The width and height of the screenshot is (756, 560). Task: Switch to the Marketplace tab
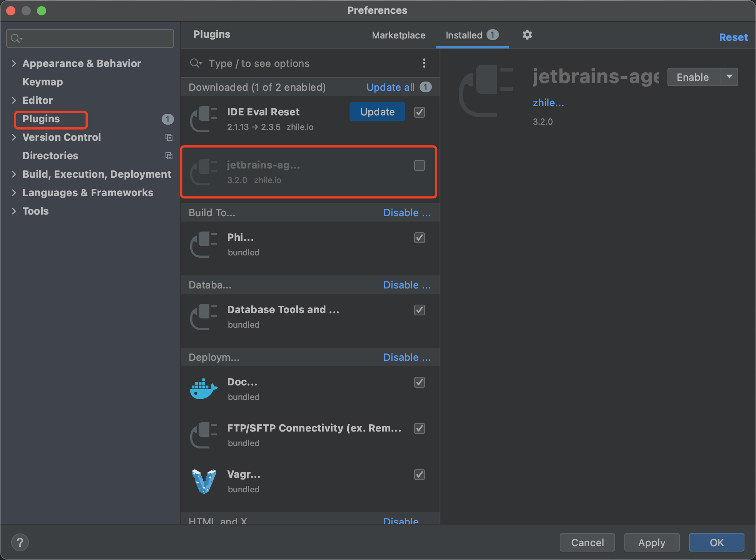pyautogui.click(x=398, y=35)
